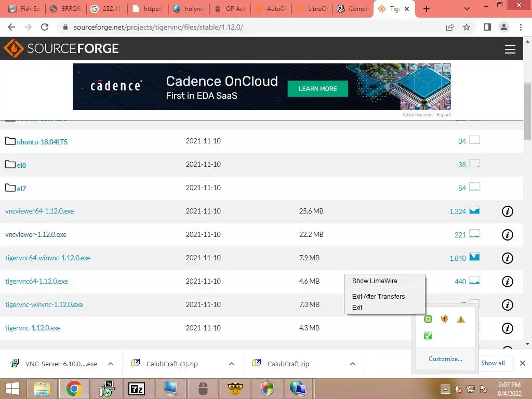Click the green LimeWire tray icon
Viewport: 532px width, 399px height.
428,319
